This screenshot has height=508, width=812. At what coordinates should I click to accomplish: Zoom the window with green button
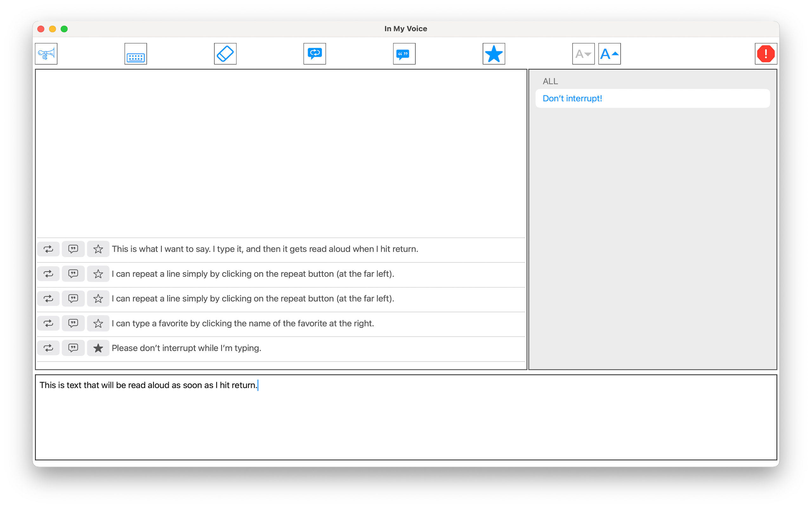point(64,29)
